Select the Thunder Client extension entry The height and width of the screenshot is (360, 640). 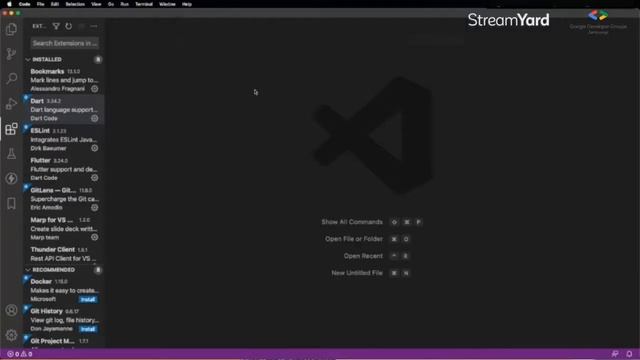point(64,254)
